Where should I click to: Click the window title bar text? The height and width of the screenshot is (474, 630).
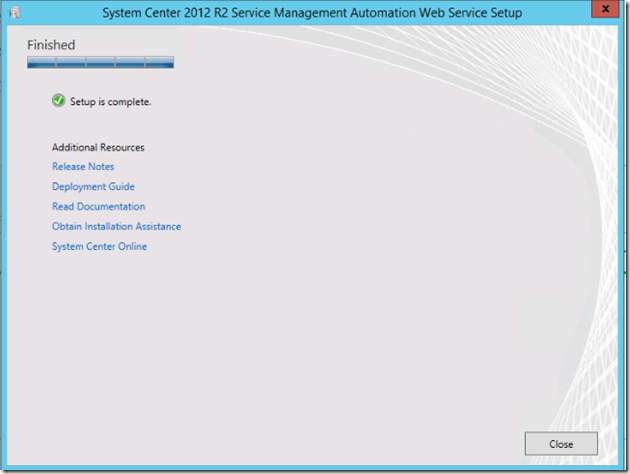[x=312, y=12]
